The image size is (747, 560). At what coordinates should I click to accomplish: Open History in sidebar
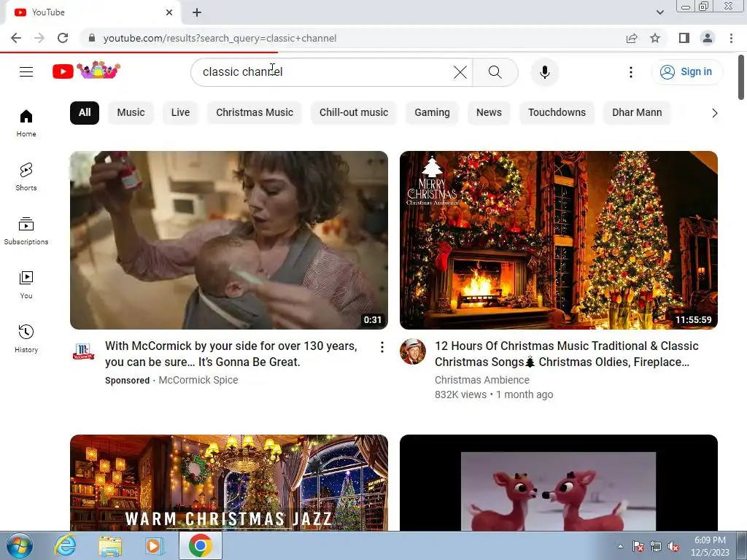[x=26, y=338]
